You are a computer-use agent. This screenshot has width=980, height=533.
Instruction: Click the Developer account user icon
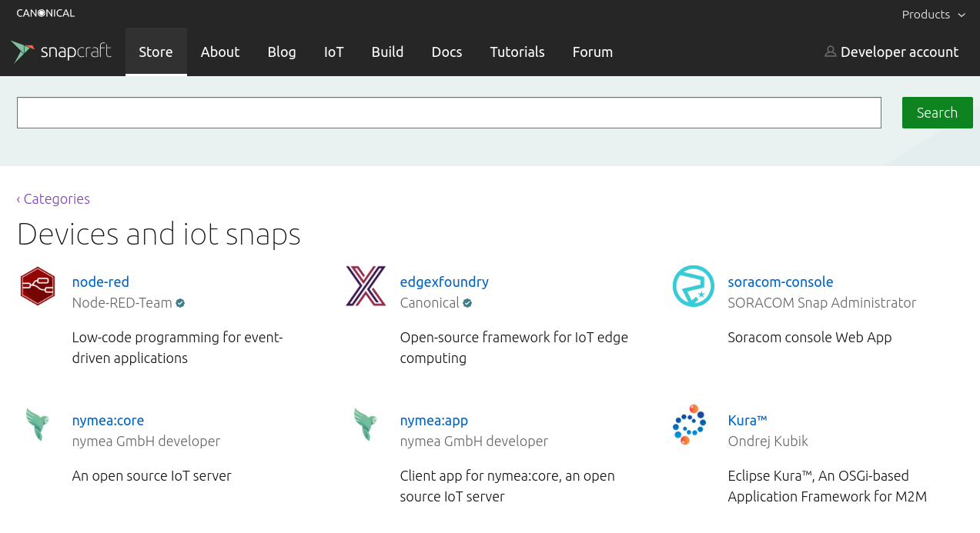click(x=830, y=52)
